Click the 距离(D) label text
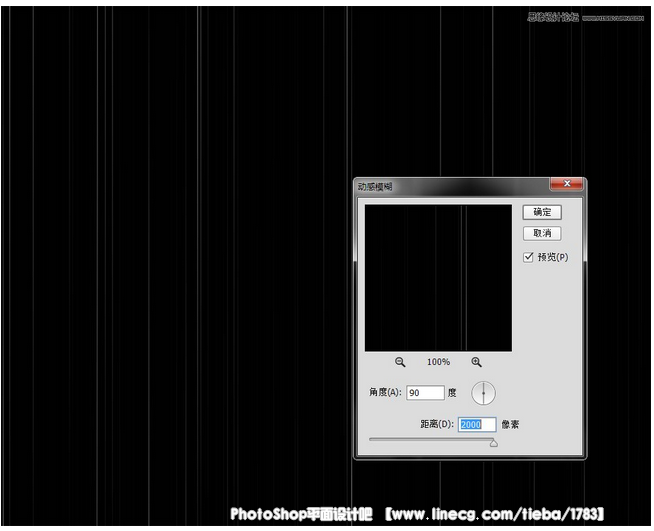The image size is (654, 531). point(437,424)
